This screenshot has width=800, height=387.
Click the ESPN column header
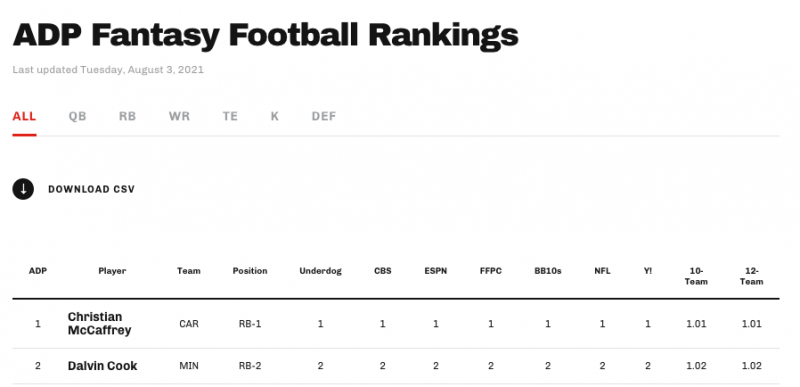[x=436, y=271]
